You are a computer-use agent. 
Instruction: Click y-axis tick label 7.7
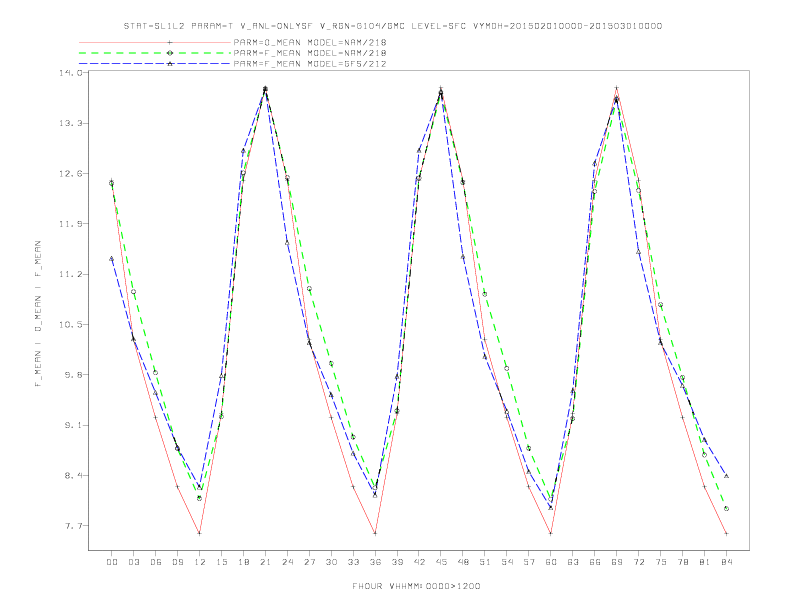coord(73,526)
